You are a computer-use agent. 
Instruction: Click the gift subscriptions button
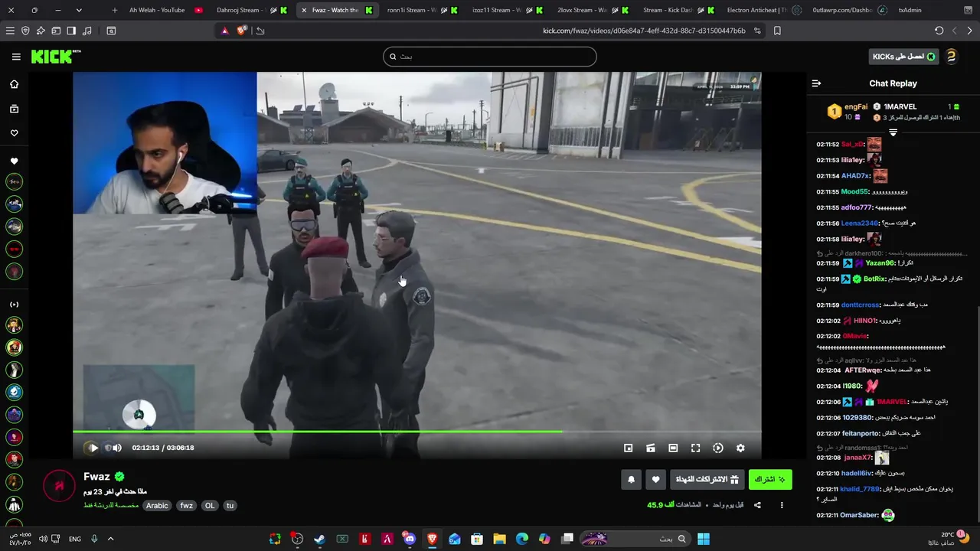[707, 480]
